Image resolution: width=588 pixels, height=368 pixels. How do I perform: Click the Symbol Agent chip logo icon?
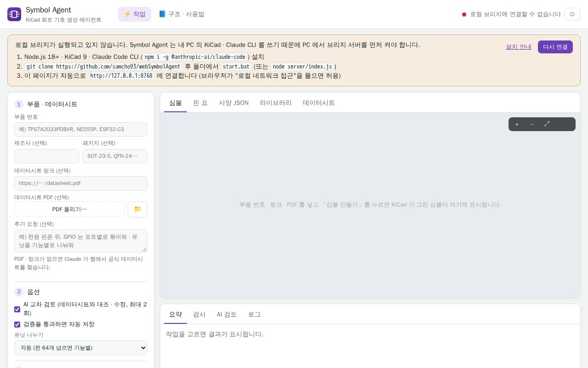pos(14,14)
